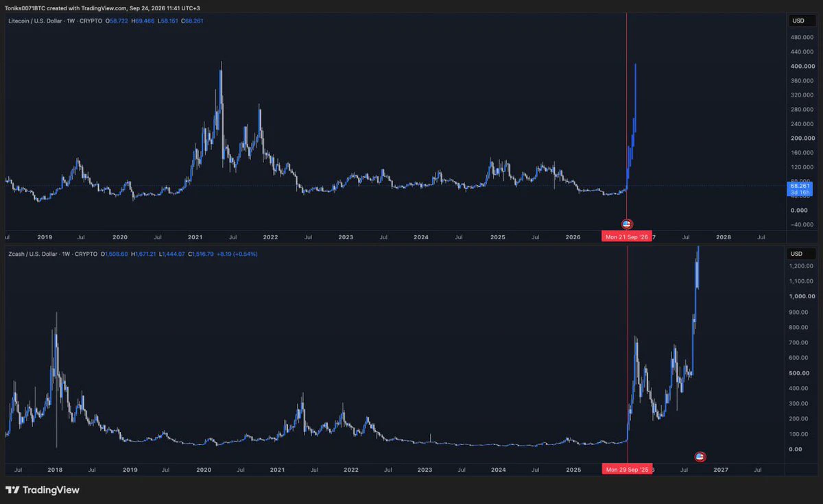
Task: Click the Zcash / U.S. Dollar symbol title
Action: 34,254
